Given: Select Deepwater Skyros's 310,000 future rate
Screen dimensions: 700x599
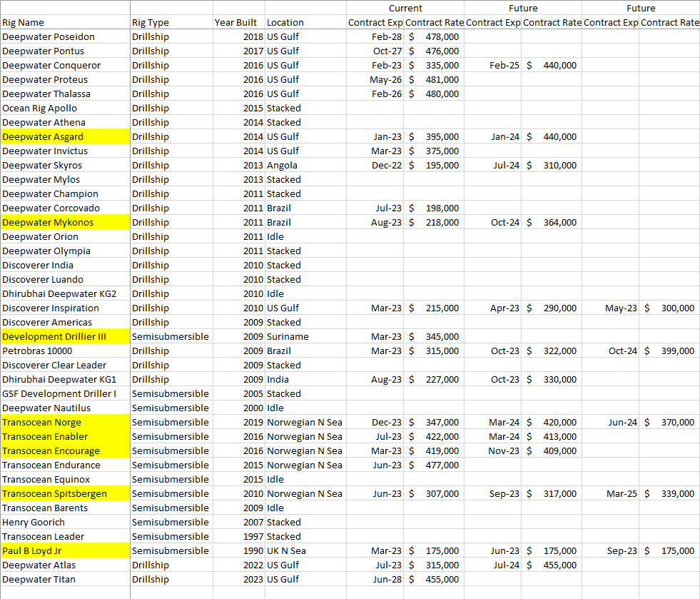Looking at the screenshot, I should coord(552,165).
